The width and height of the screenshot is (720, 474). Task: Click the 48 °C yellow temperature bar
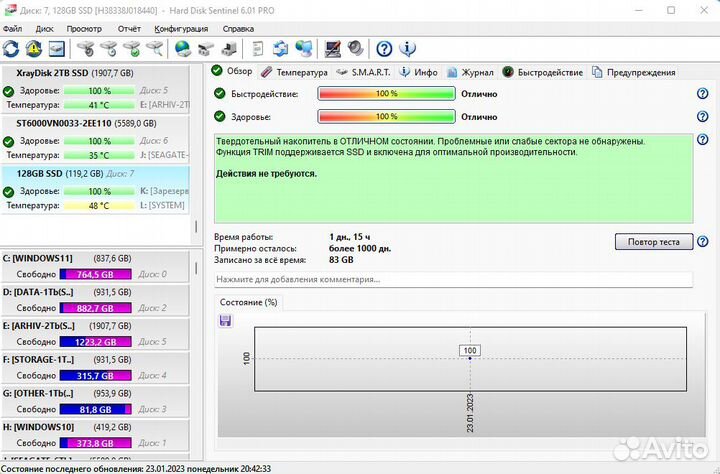click(99, 205)
